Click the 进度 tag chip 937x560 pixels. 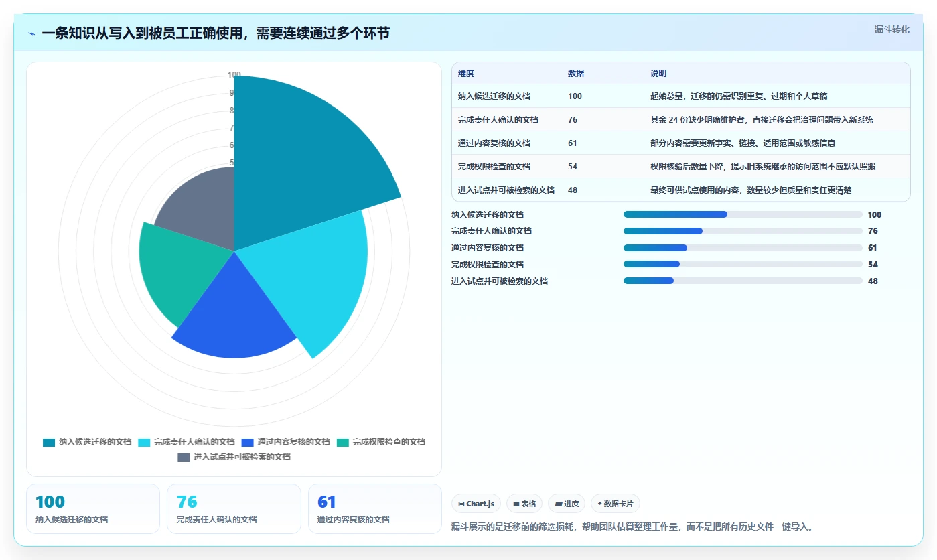[567, 504]
